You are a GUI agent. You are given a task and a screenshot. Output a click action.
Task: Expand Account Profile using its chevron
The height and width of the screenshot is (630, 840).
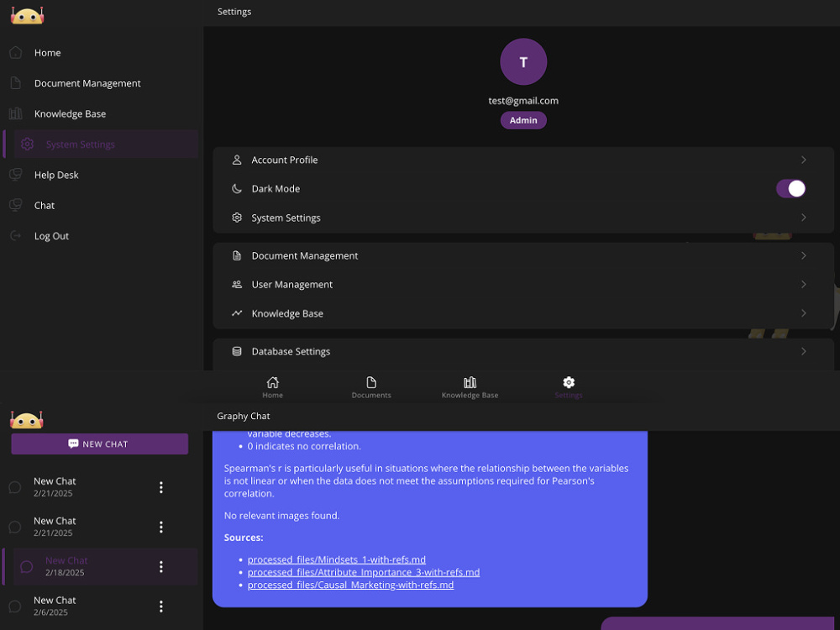pos(804,160)
